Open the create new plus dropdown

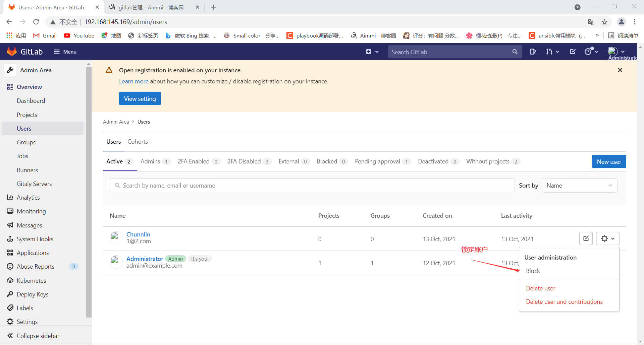point(372,52)
